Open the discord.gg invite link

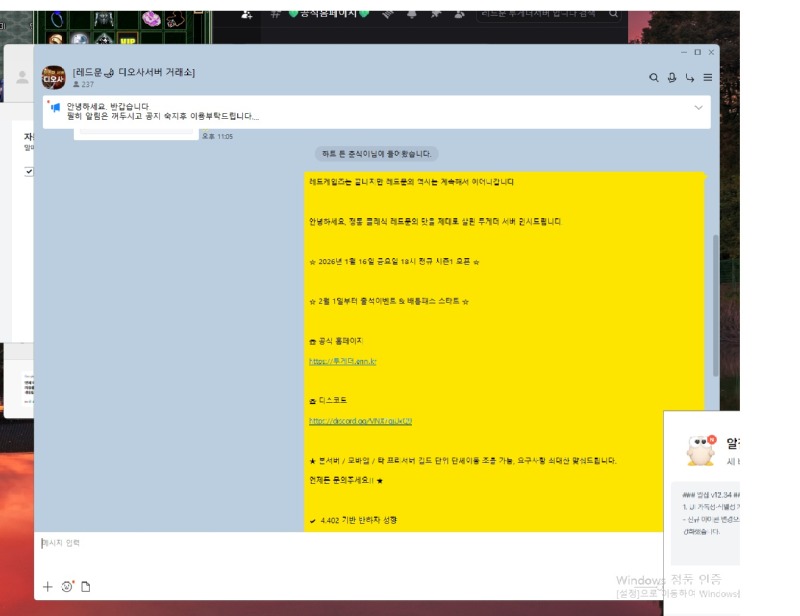pyautogui.click(x=360, y=421)
